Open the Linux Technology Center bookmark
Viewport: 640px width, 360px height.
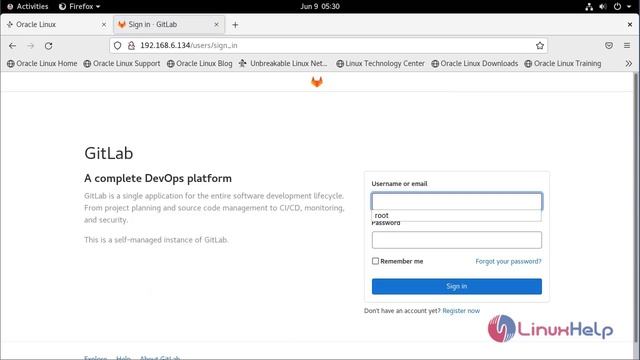point(380,64)
